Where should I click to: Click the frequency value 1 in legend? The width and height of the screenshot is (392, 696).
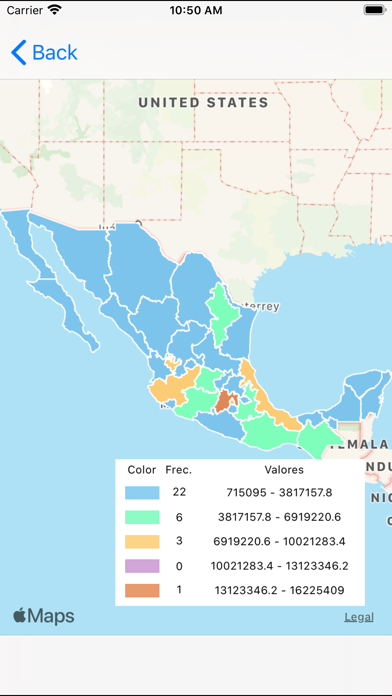(x=179, y=589)
